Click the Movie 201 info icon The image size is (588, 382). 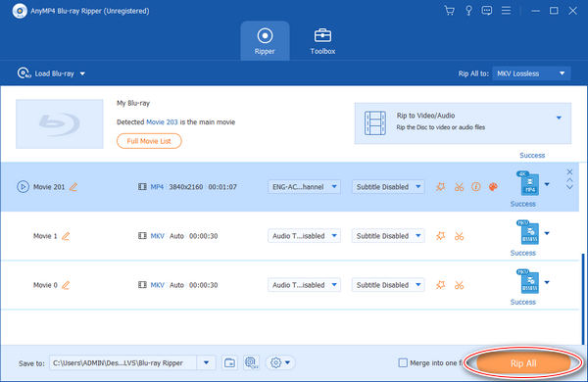(x=476, y=187)
